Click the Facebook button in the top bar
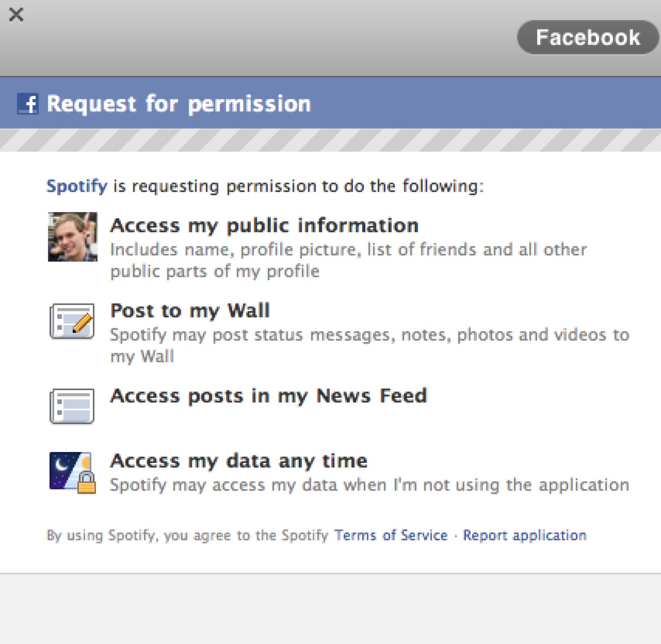Screen dimensions: 661x644 587,37
